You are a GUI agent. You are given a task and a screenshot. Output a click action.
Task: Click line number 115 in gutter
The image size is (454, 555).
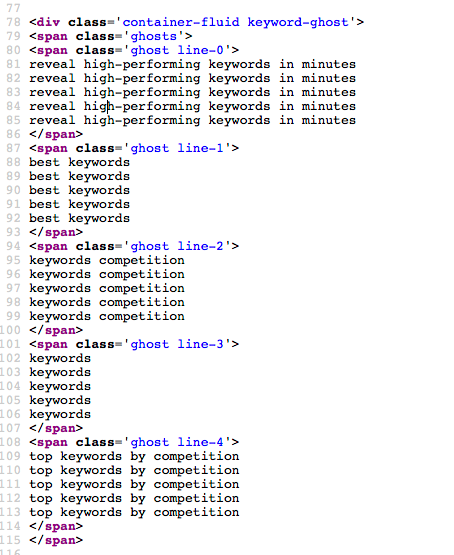(x=11, y=540)
